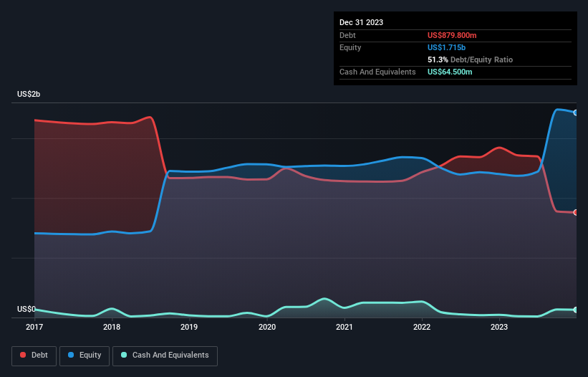The image size is (588, 377).
Task: Select the 2017 axis label
Action: [x=34, y=327]
